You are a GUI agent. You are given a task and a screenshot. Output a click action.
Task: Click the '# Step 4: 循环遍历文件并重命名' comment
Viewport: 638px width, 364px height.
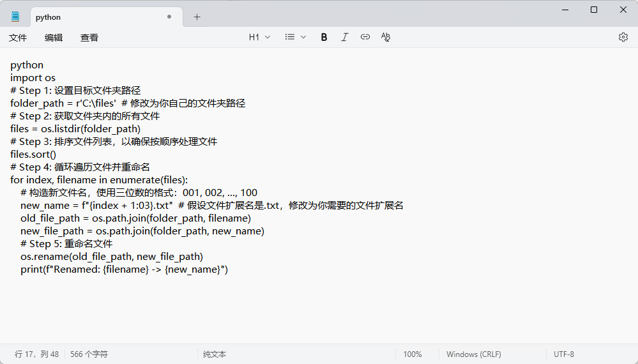[80, 167]
